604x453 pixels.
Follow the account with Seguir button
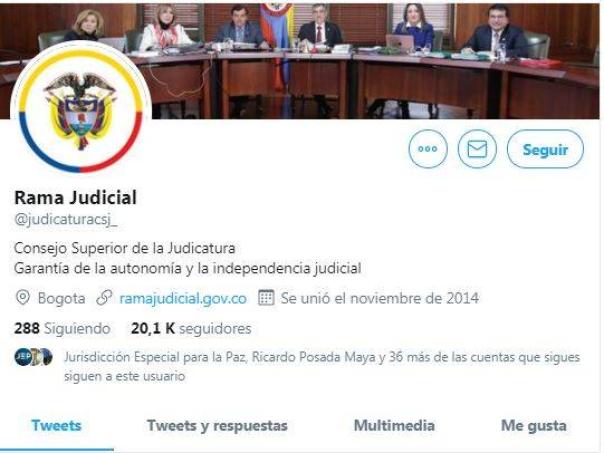click(x=545, y=149)
